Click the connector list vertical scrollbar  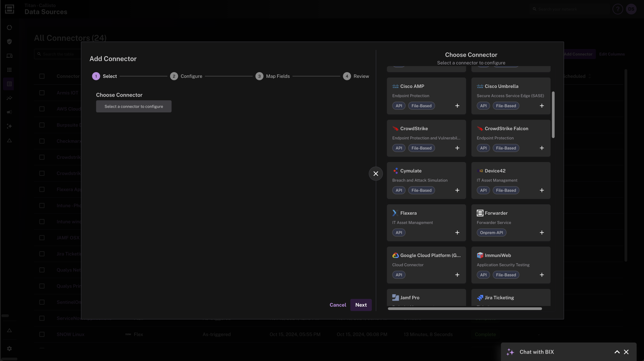pos(553,114)
